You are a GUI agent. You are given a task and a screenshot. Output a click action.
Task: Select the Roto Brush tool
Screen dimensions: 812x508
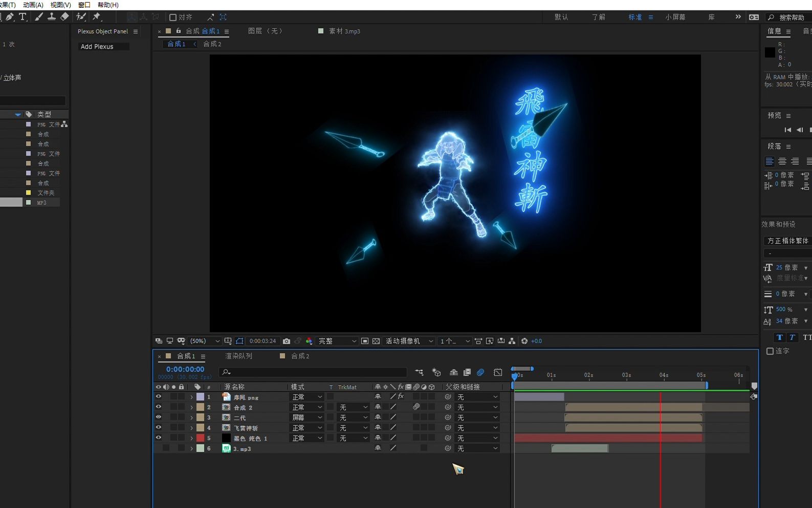coord(81,17)
